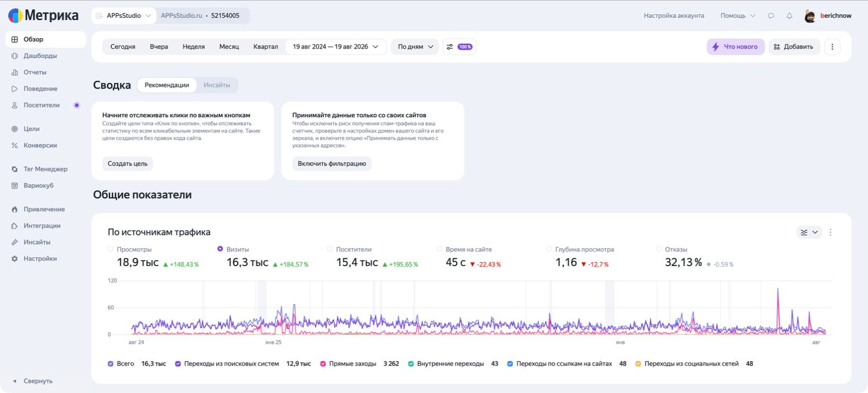Open the notifications bell icon
The height and width of the screenshot is (393, 868).
789,16
